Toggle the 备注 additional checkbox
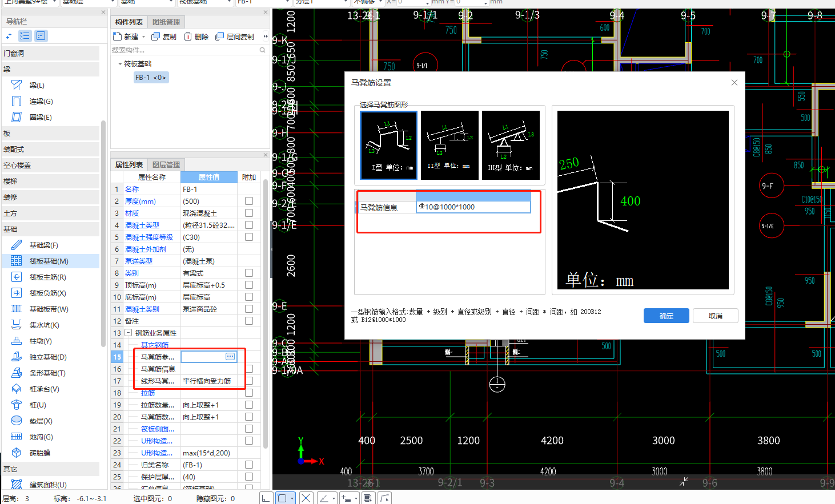Screen dimensions: 835x504 point(249,321)
